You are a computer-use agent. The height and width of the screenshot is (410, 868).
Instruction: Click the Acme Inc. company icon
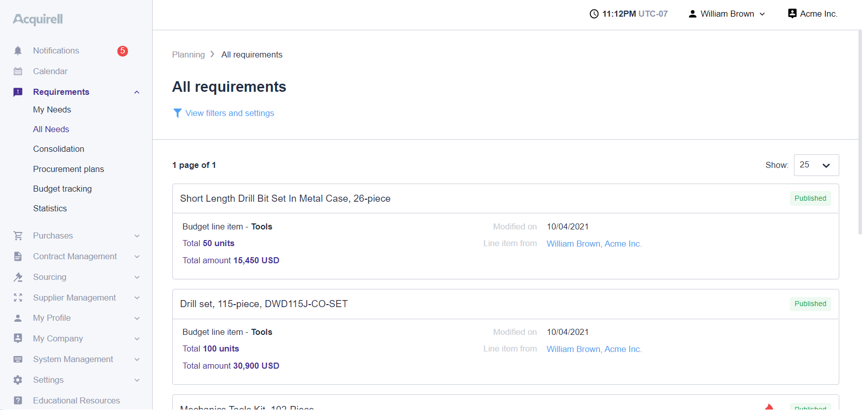click(x=792, y=14)
